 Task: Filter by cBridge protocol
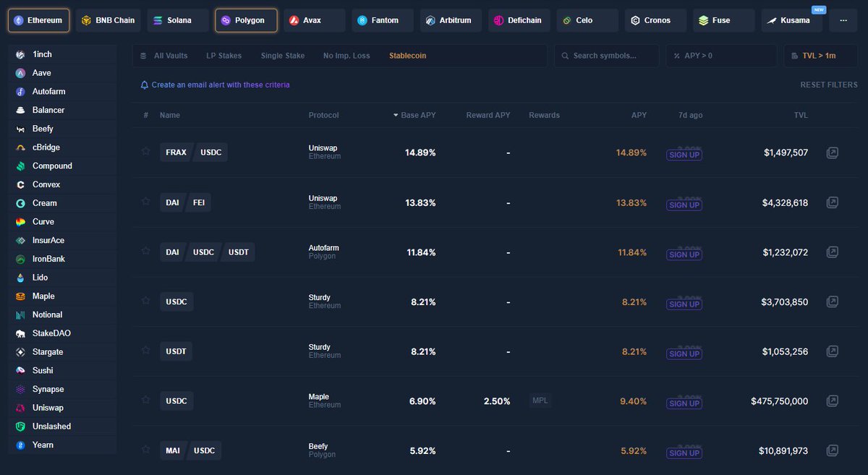click(x=62, y=147)
